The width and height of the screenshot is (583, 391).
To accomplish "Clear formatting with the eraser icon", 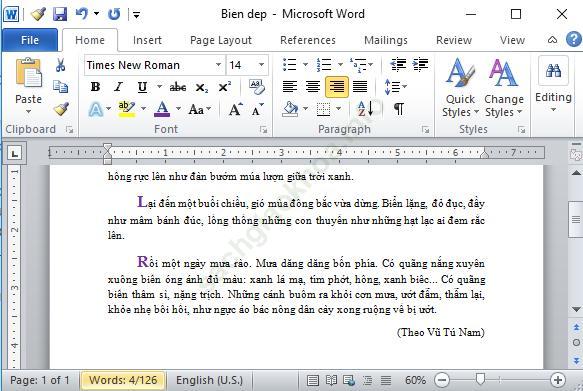I will coord(257,87).
